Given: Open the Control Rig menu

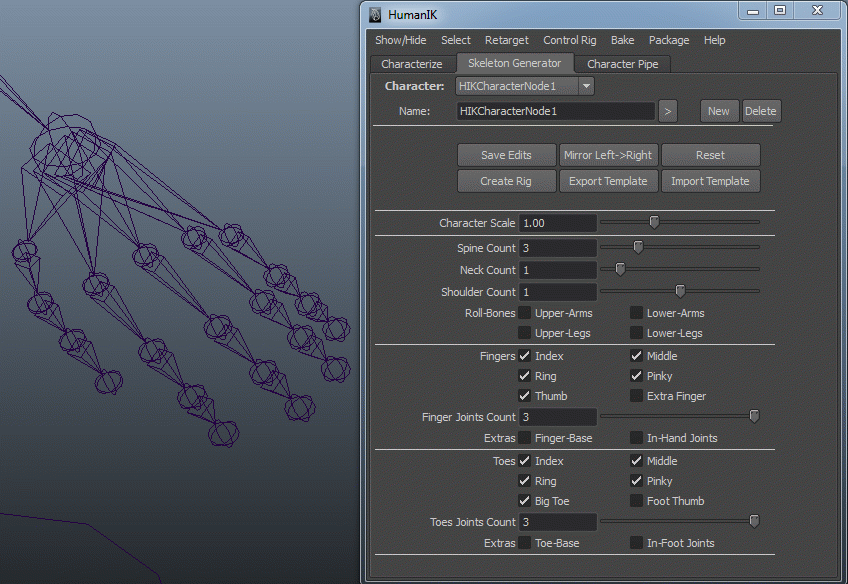Looking at the screenshot, I should click(x=569, y=40).
